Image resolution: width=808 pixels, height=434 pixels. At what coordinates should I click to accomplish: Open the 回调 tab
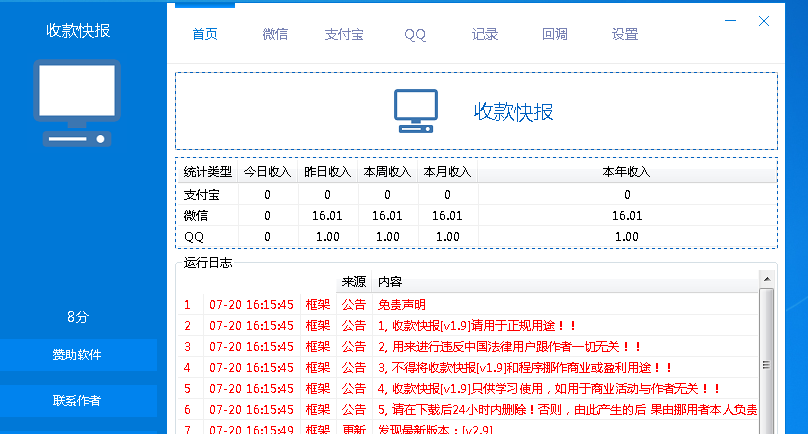[x=554, y=35]
